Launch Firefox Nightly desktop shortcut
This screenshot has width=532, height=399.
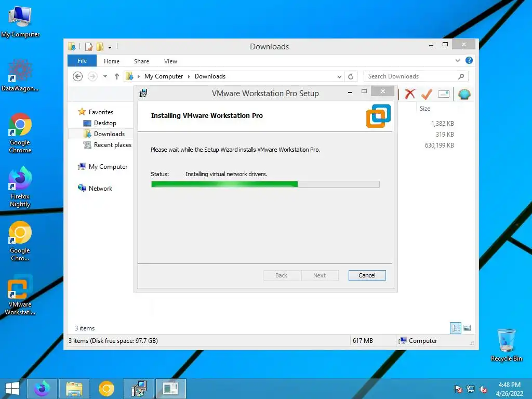click(20, 187)
